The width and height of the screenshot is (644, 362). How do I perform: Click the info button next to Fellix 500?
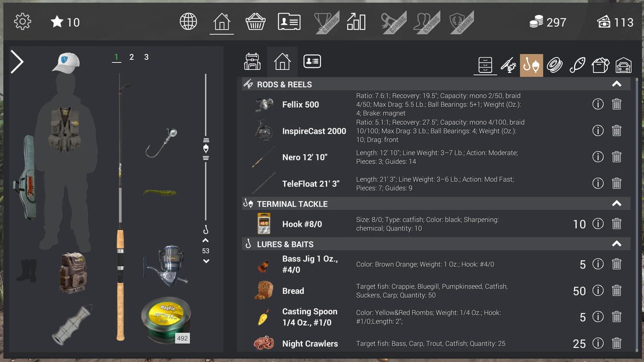tap(598, 104)
